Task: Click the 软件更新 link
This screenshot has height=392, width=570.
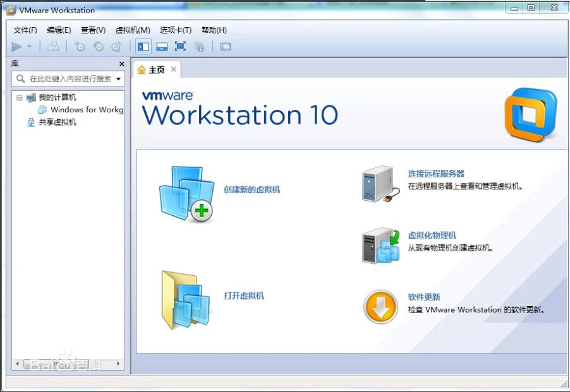Action: coord(424,297)
